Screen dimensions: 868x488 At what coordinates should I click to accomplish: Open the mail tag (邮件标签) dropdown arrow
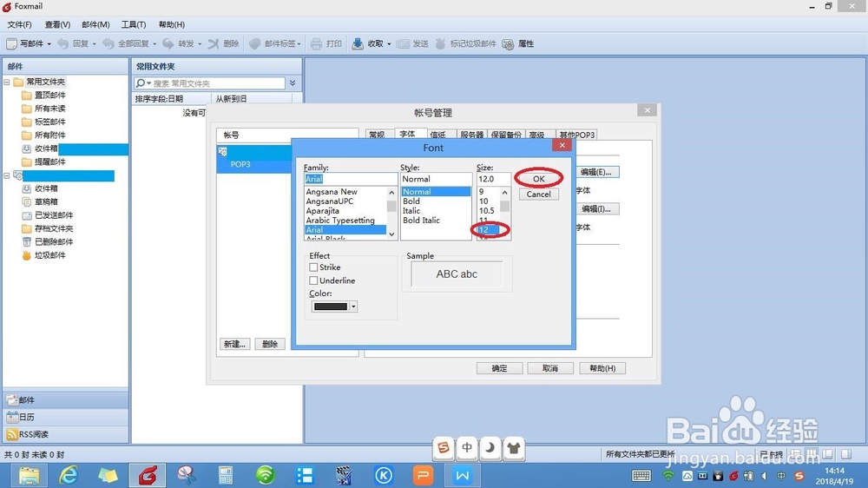[x=299, y=43]
